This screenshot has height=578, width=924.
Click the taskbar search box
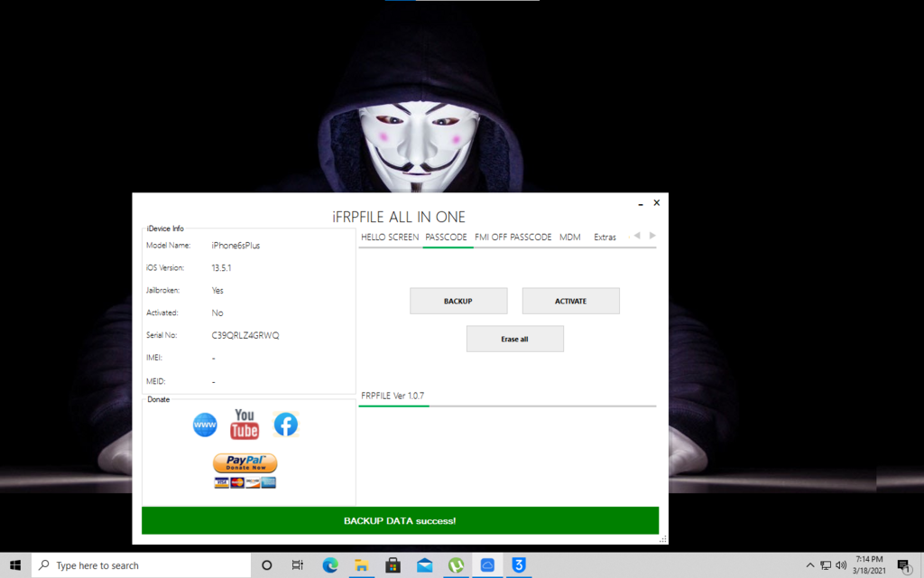coord(142,565)
